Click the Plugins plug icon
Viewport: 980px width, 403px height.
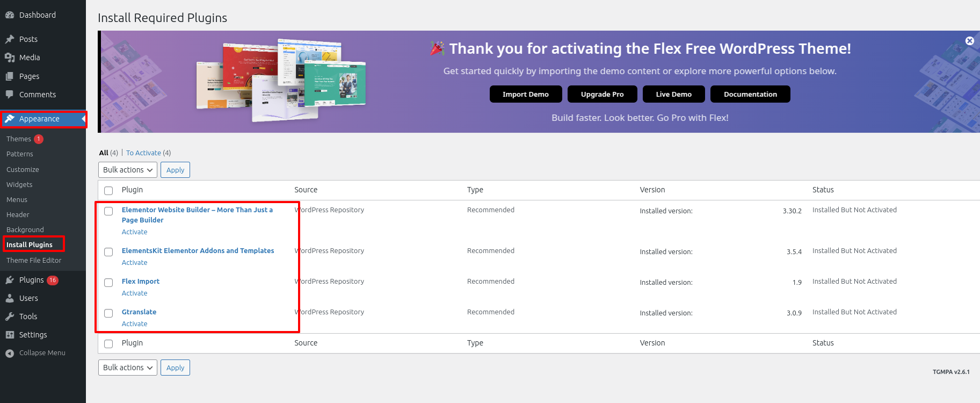pyautogui.click(x=10, y=280)
